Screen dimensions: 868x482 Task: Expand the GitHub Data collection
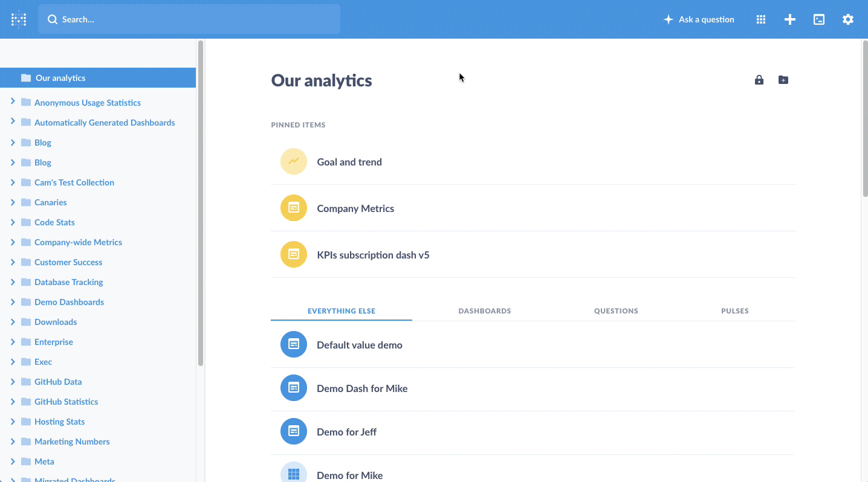13,381
